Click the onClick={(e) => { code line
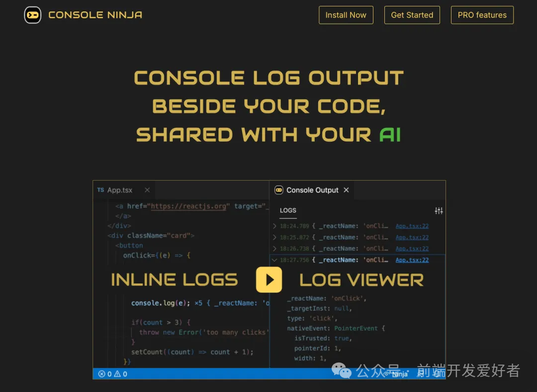The image size is (537, 392). pos(157,256)
